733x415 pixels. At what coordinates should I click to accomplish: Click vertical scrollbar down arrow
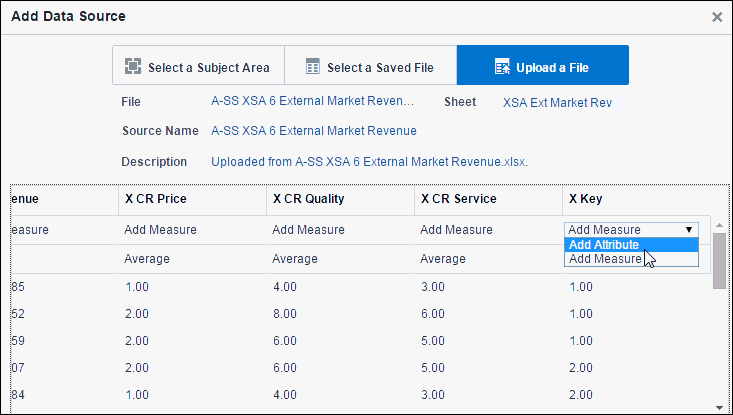[x=720, y=408]
